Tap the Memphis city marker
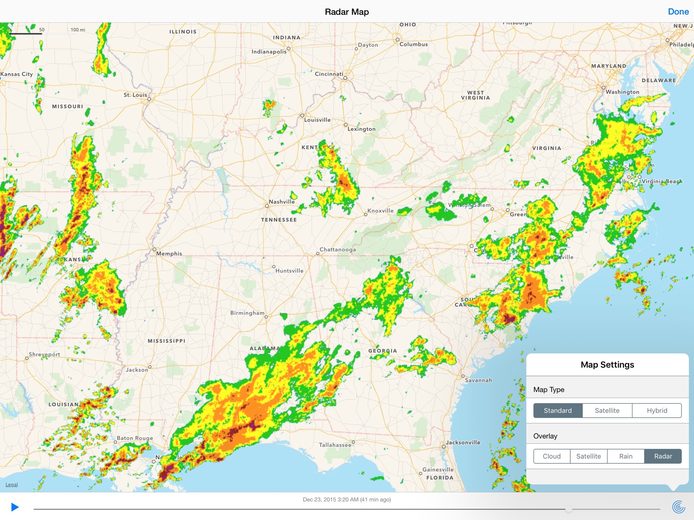Screen dimensions: 694x520 [154, 250]
